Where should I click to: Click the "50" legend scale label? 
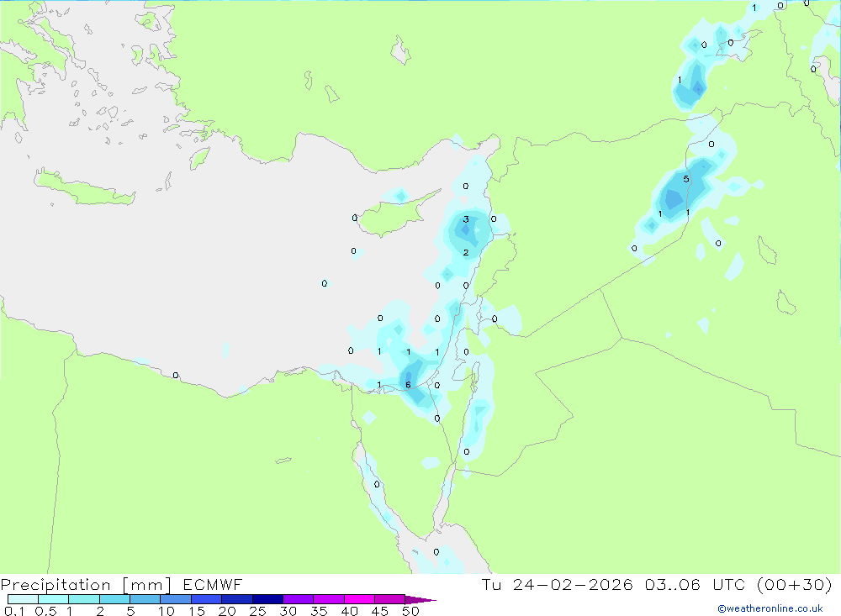click(x=410, y=611)
